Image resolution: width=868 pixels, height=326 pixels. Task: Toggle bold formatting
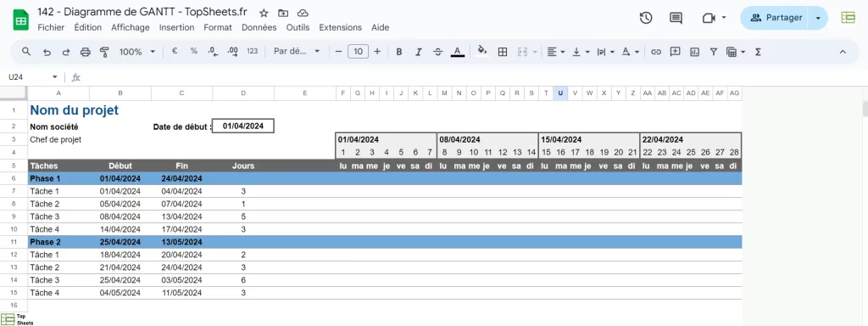[399, 52]
